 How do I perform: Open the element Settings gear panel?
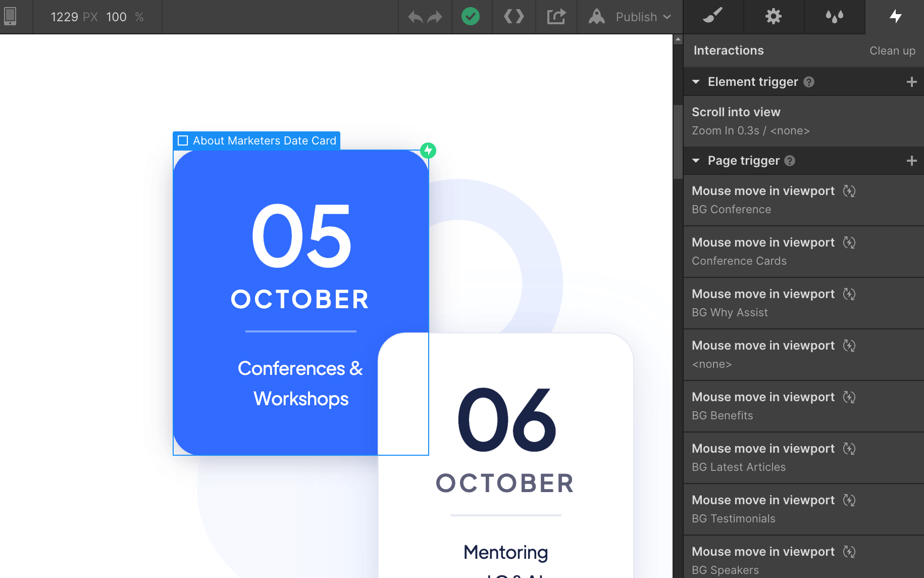[774, 17]
